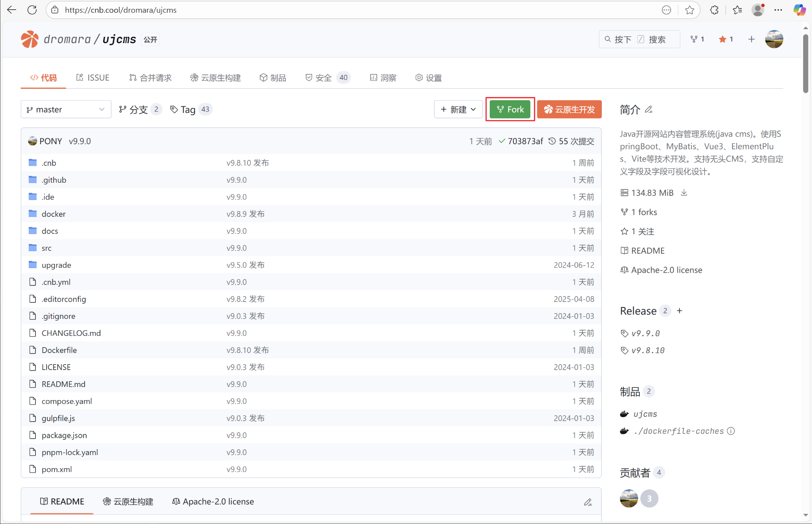Screen dimensions: 812x524
Task: Open the 55 commits history
Action: coord(571,141)
